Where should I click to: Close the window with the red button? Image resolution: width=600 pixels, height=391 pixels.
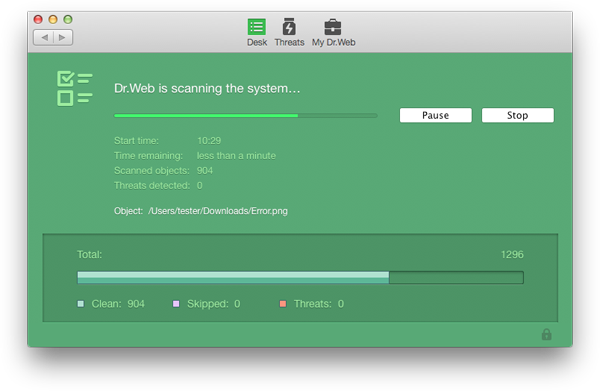click(x=38, y=19)
